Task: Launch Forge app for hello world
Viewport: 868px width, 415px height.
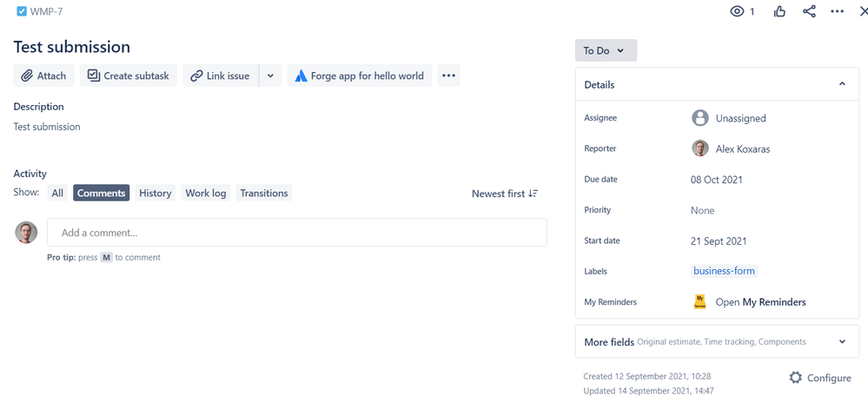Action: pyautogui.click(x=359, y=76)
